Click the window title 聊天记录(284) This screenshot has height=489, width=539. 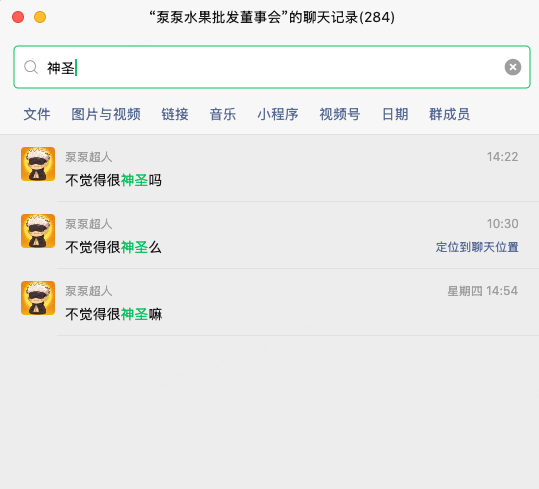tap(349, 17)
